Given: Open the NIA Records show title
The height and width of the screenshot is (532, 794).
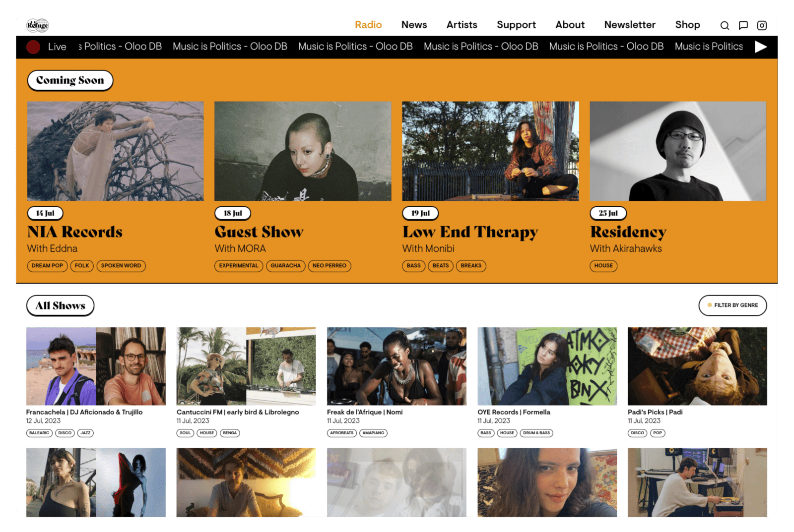Looking at the screenshot, I should 75,232.
